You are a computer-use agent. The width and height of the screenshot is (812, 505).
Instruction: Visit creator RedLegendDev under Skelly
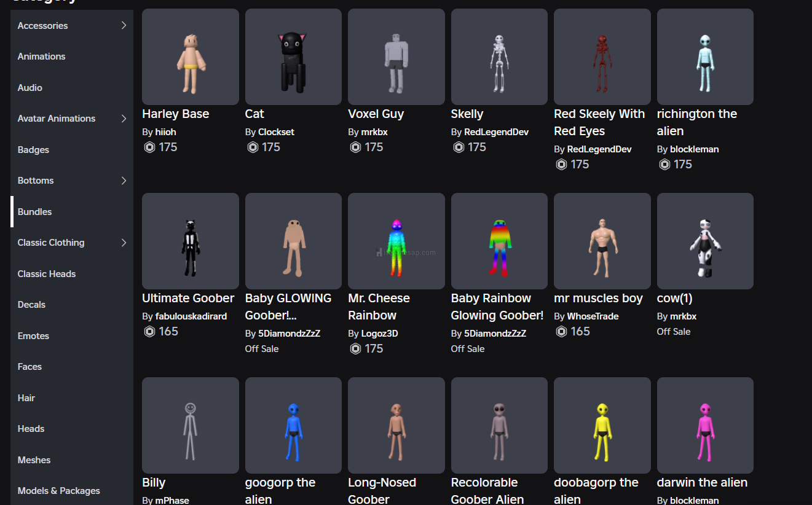point(496,132)
